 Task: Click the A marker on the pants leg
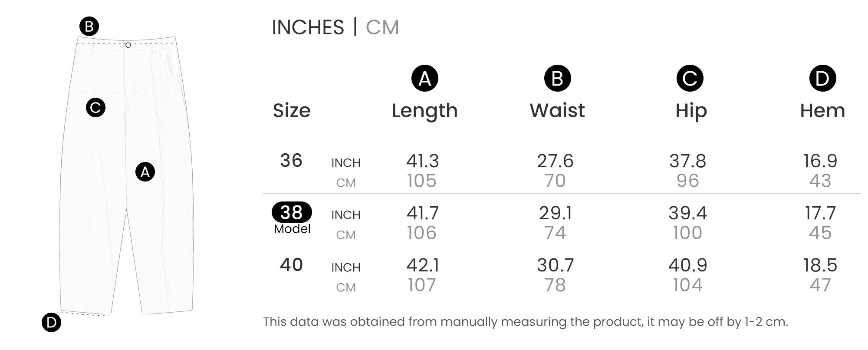145,172
